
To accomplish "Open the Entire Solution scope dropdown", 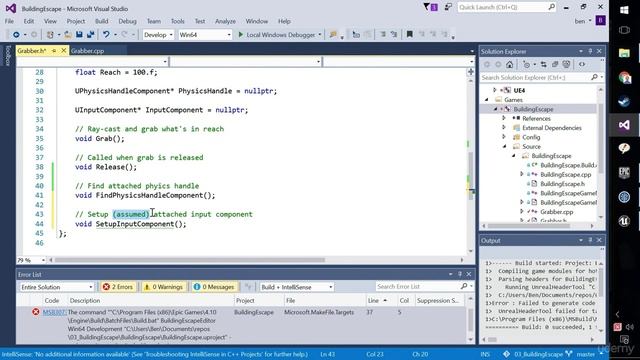I will click(x=57, y=287).
